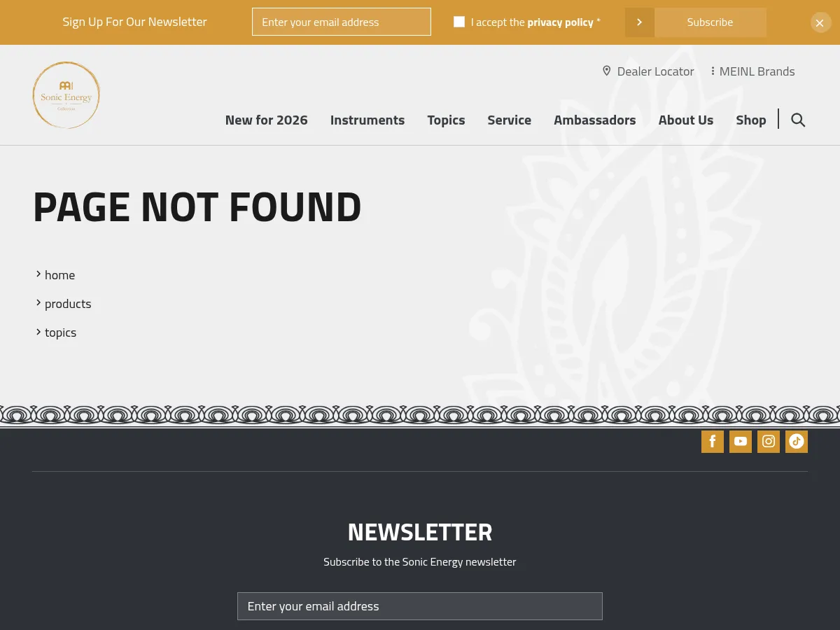840x630 pixels.
Task: Open the TikTok social icon
Action: pos(796,442)
